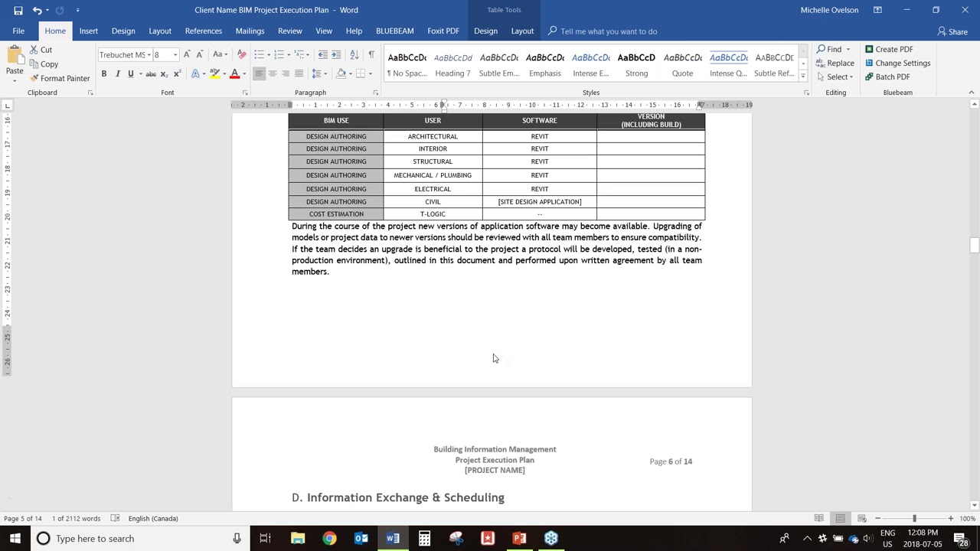Activate the Format Painter brush
Screen dimensions: 980x551
pyautogui.click(x=60, y=78)
